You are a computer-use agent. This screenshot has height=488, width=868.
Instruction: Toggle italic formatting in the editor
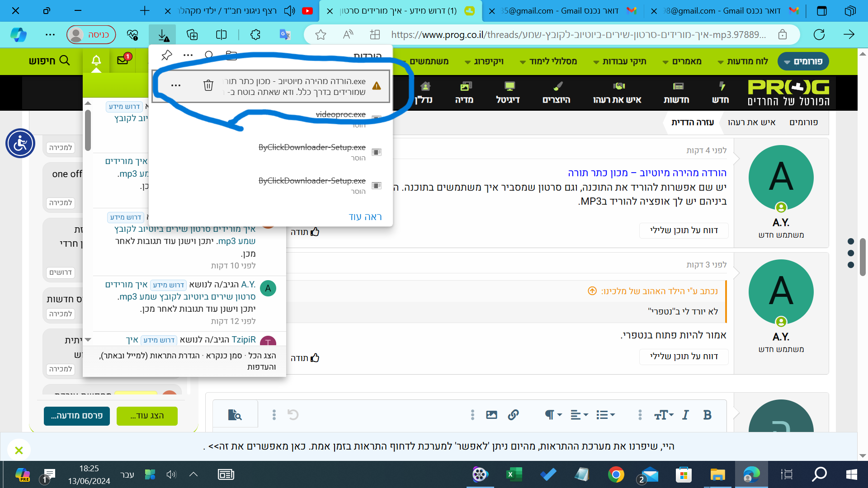coord(685,414)
